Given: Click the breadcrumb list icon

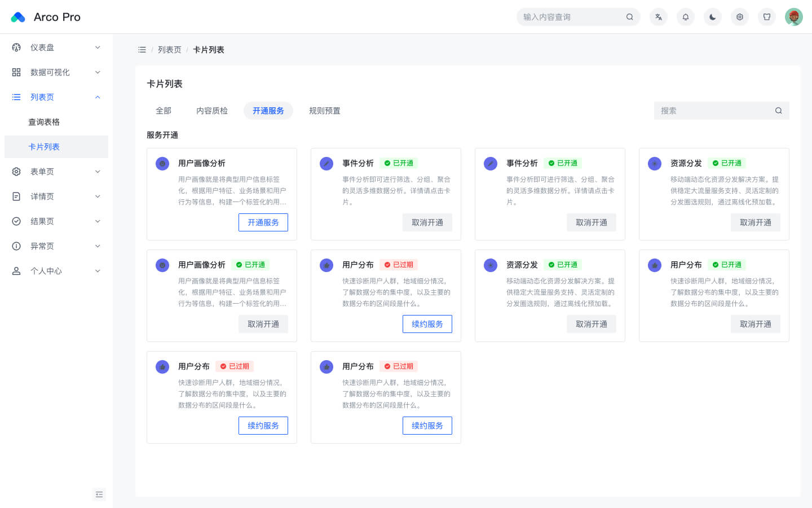Looking at the screenshot, I should click(x=142, y=50).
